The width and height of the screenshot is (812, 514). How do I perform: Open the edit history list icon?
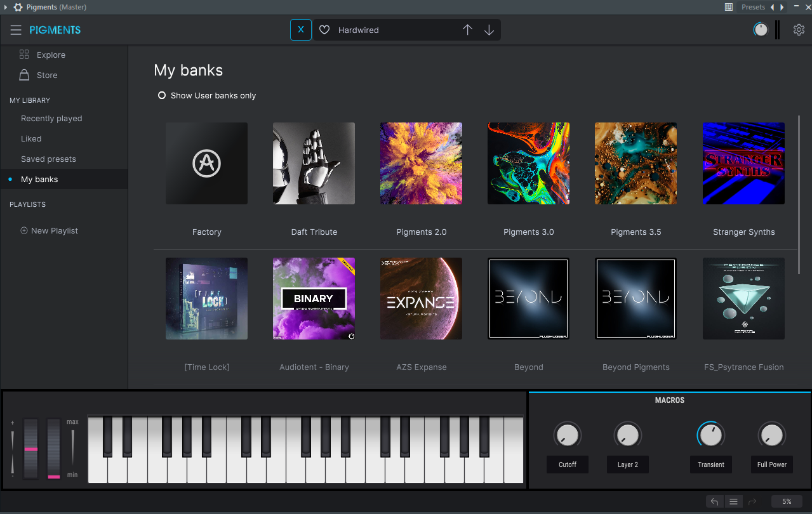(733, 501)
